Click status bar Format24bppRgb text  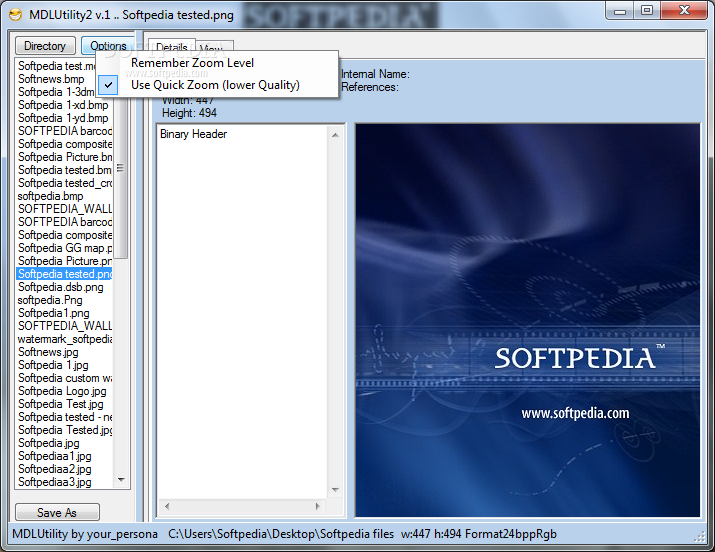click(511, 534)
